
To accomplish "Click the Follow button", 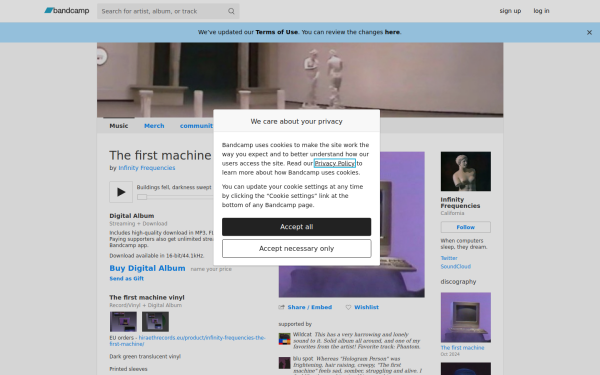I will [466, 227].
